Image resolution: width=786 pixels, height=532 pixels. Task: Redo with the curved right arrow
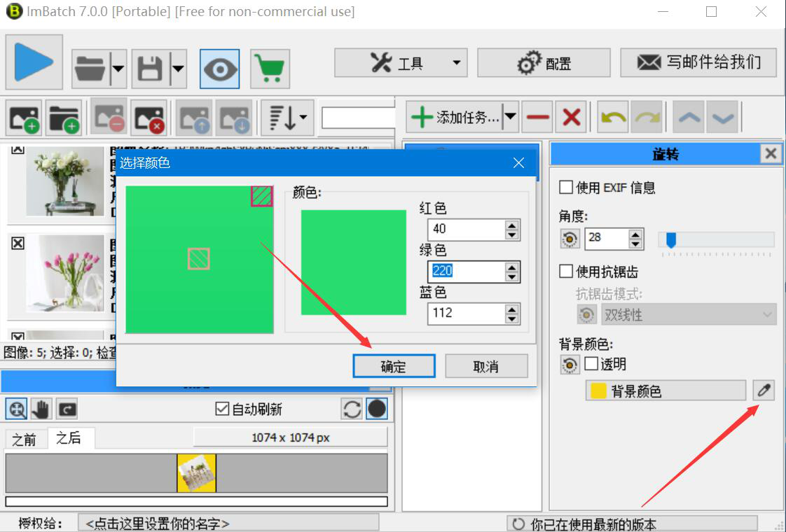tap(647, 117)
